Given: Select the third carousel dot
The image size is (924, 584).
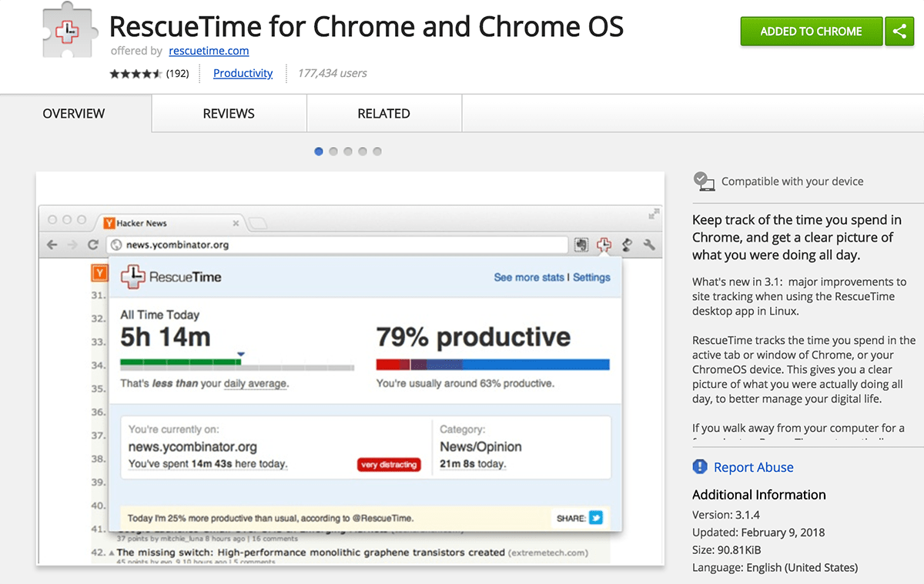Looking at the screenshot, I should (348, 152).
